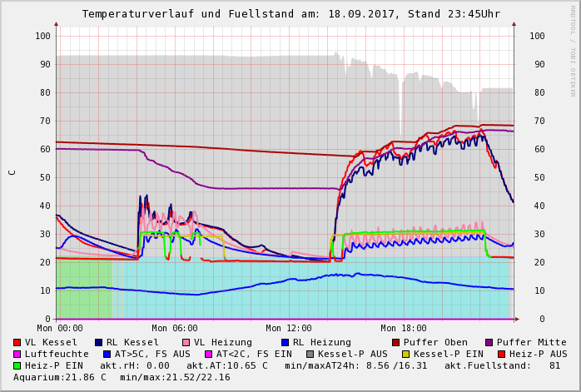Click the Puffer Oben legend swatch
The image size is (581, 392).
395,342
